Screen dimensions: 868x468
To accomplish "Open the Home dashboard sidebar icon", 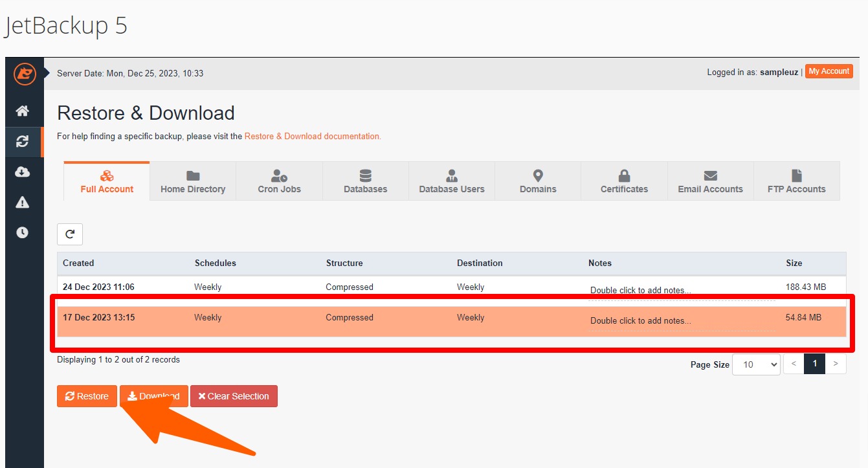I will (x=23, y=111).
